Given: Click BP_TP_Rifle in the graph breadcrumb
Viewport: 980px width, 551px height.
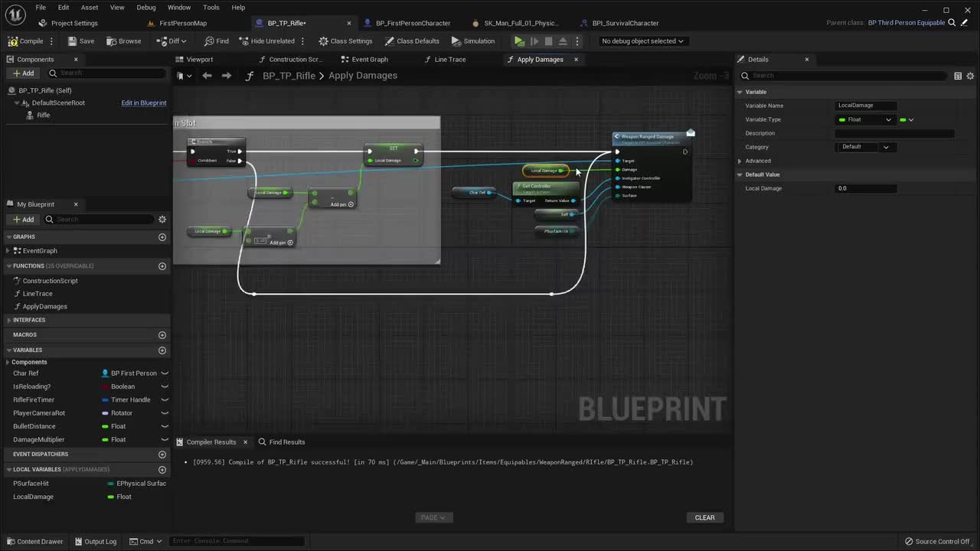Looking at the screenshot, I should pos(289,76).
